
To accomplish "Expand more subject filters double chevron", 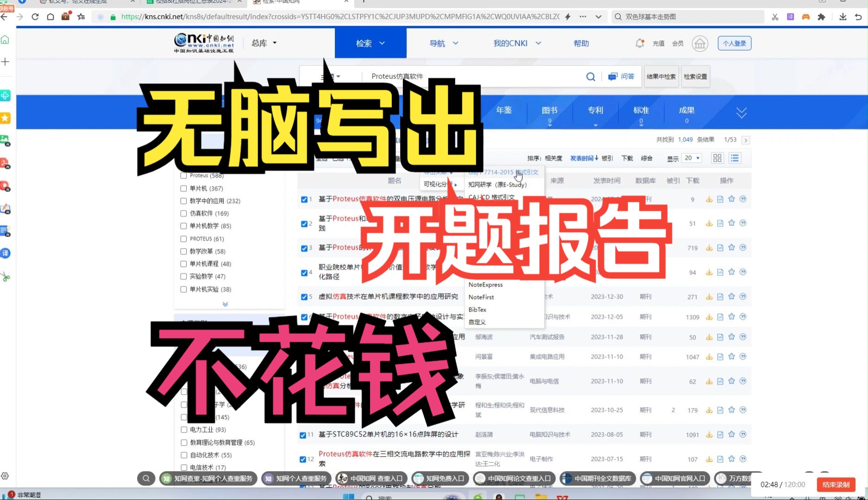I will pyautogui.click(x=225, y=304).
